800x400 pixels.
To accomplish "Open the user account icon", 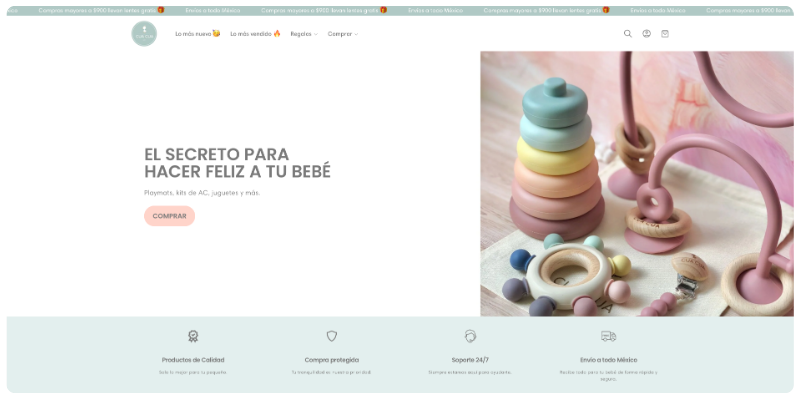I will click(x=646, y=33).
